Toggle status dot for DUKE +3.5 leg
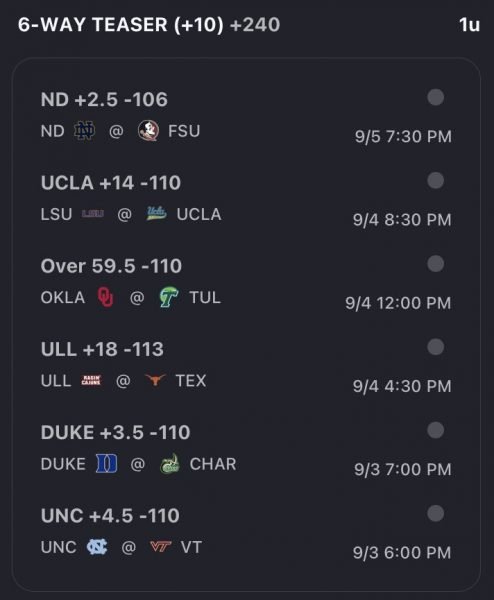Screen dimensions: 494x600 tap(435, 430)
